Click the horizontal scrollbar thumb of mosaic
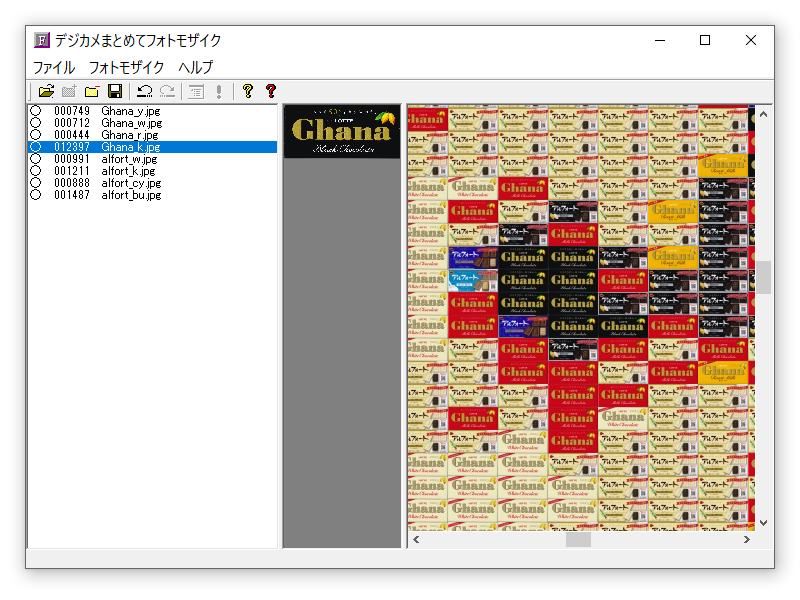 (x=578, y=539)
